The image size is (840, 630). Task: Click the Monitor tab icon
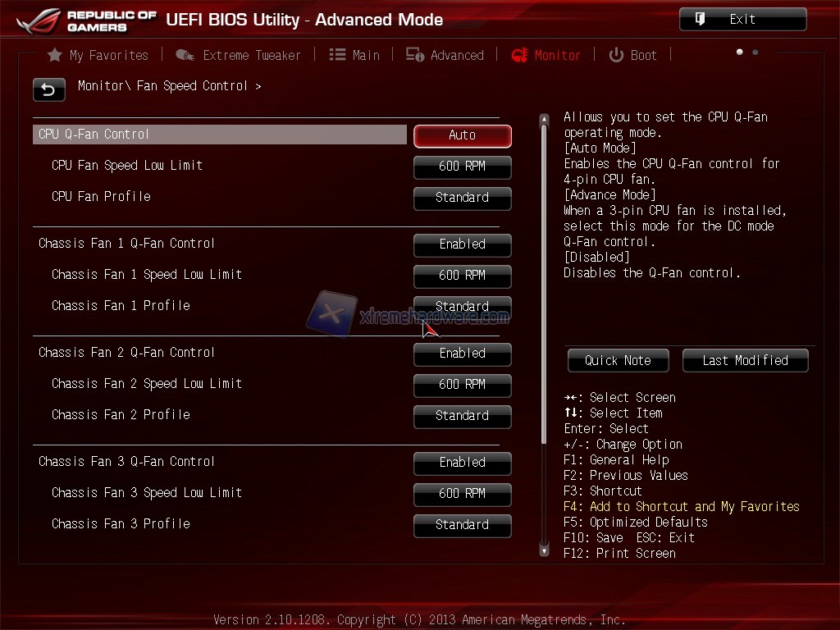coord(519,55)
